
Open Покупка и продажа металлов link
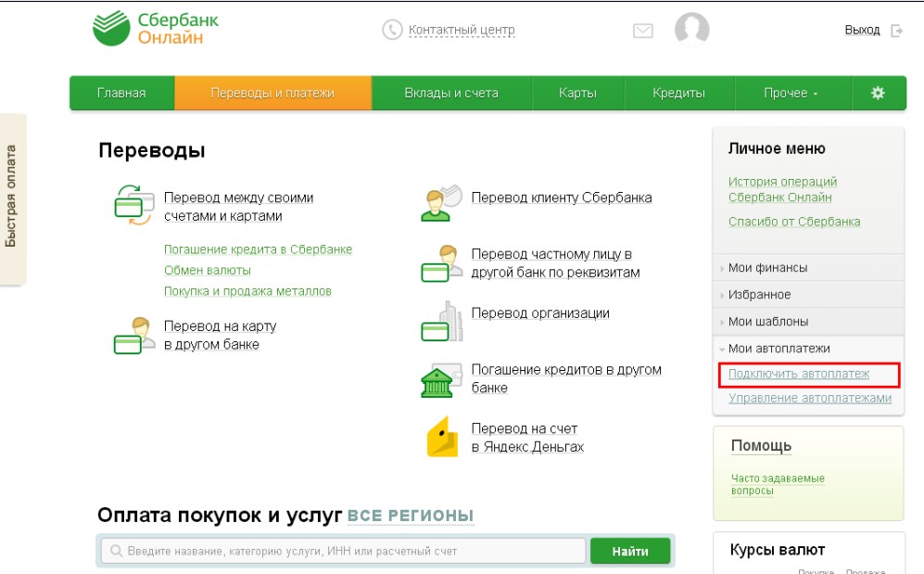[247, 291]
